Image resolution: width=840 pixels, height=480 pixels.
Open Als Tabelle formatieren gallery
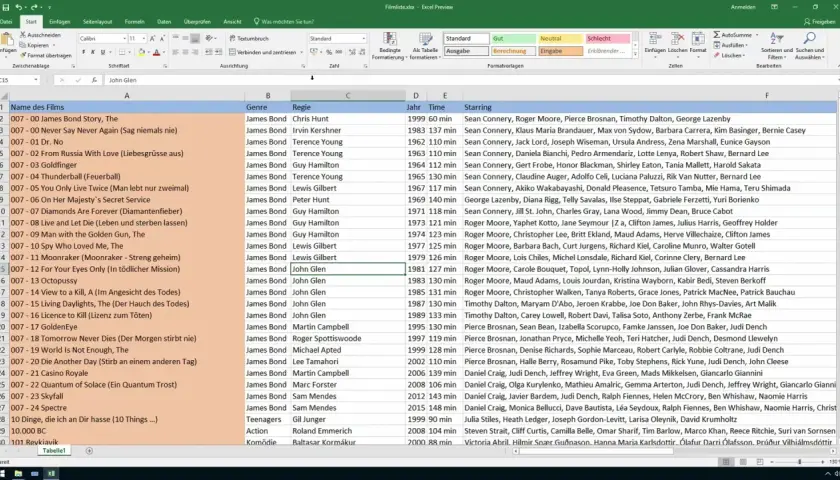tap(426, 46)
